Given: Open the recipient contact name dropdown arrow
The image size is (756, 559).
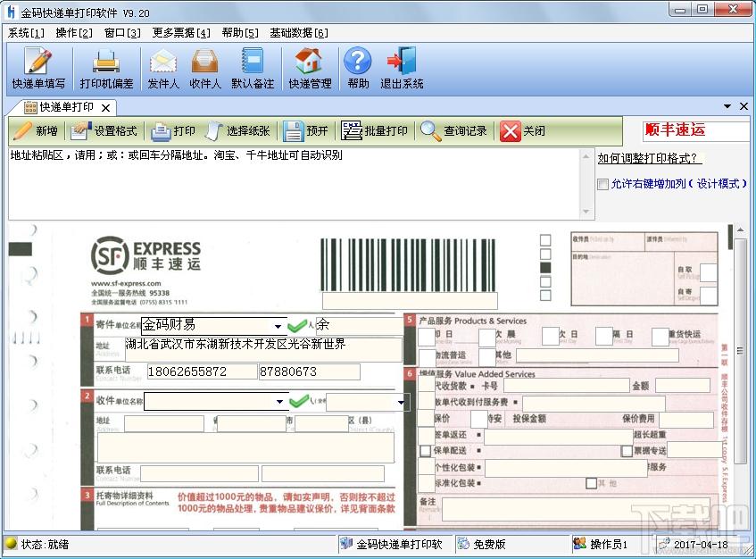Looking at the screenshot, I should [x=400, y=403].
